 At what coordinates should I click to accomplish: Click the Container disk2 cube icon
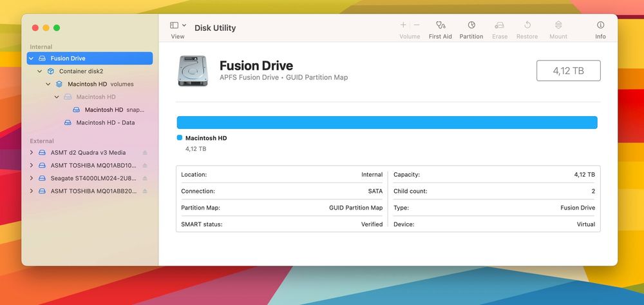pyautogui.click(x=50, y=71)
